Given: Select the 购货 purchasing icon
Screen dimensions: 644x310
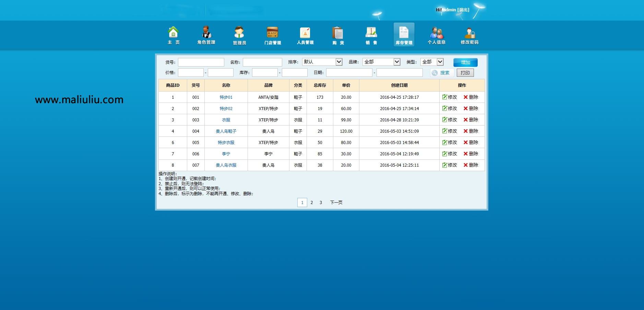Looking at the screenshot, I should click(338, 34).
